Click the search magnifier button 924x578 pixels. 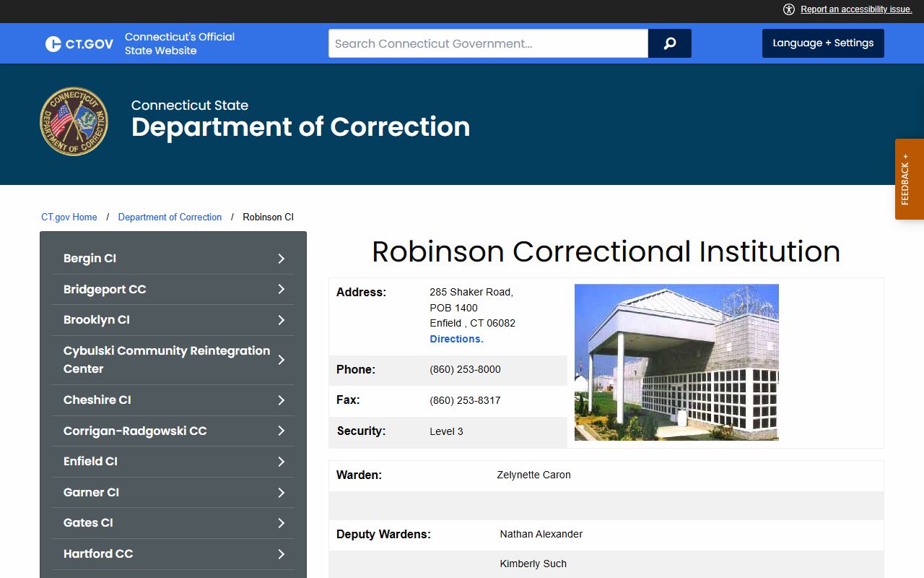pos(670,43)
